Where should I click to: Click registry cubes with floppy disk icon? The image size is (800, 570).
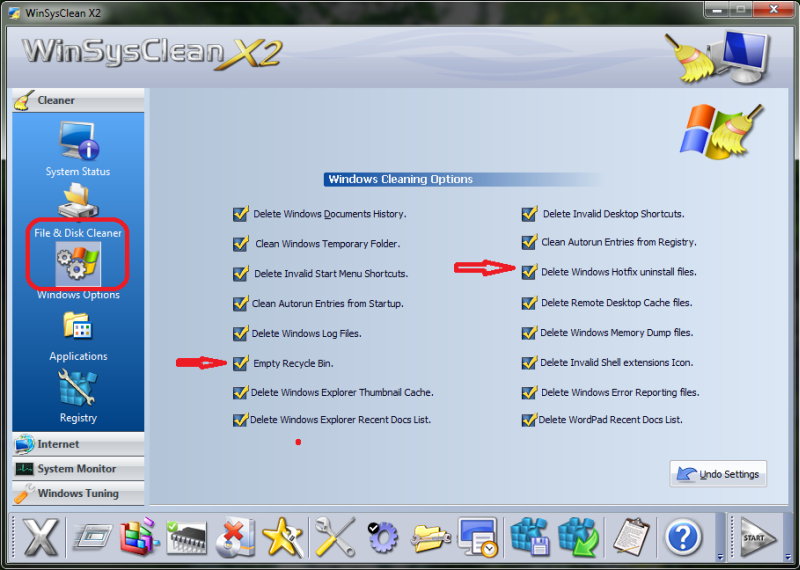pyautogui.click(x=530, y=537)
